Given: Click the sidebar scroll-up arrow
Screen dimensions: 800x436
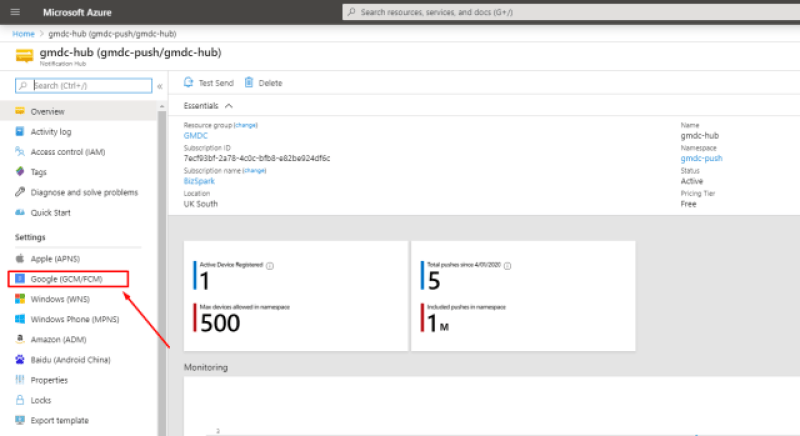Looking at the screenshot, I should [162, 106].
